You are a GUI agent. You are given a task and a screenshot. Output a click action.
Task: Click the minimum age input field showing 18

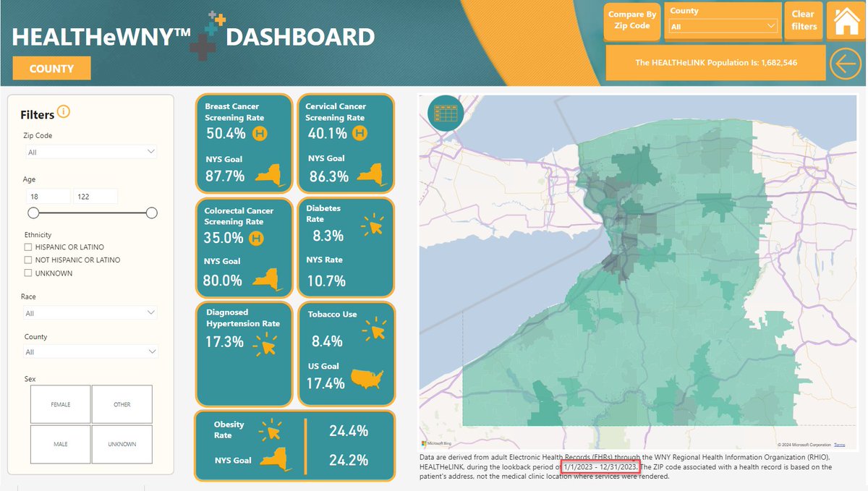coord(48,197)
